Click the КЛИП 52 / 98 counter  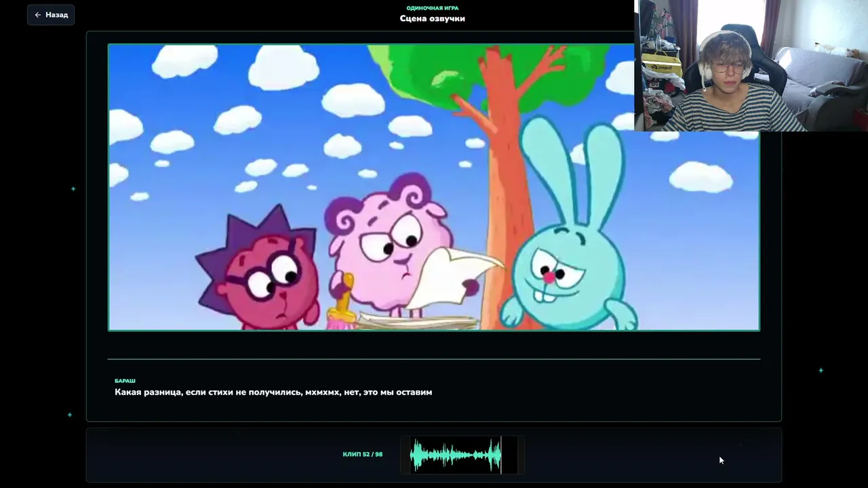click(x=363, y=454)
